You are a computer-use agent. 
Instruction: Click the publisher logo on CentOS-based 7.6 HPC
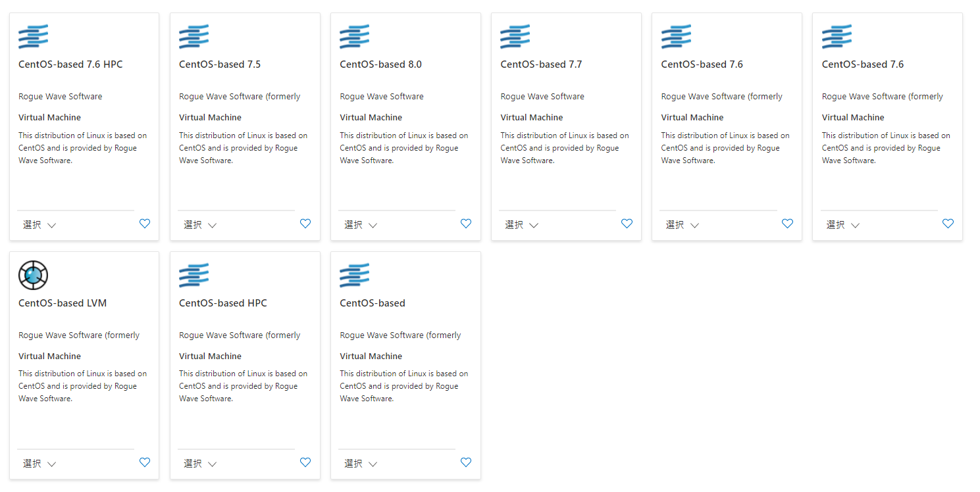(x=33, y=36)
